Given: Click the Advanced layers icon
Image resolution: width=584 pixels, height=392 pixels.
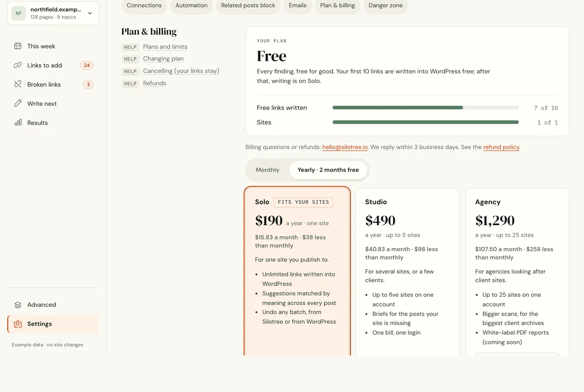Looking at the screenshot, I should 18,305.
